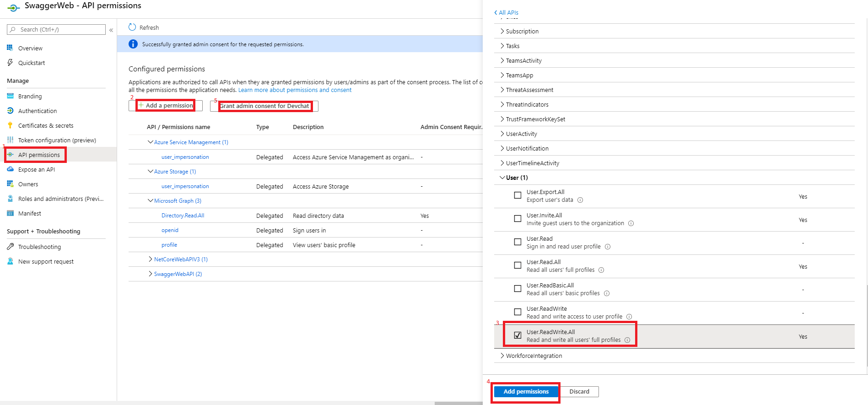The width and height of the screenshot is (868, 405).
Task: Click the Troubleshooting wrench icon
Action: click(x=10, y=247)
